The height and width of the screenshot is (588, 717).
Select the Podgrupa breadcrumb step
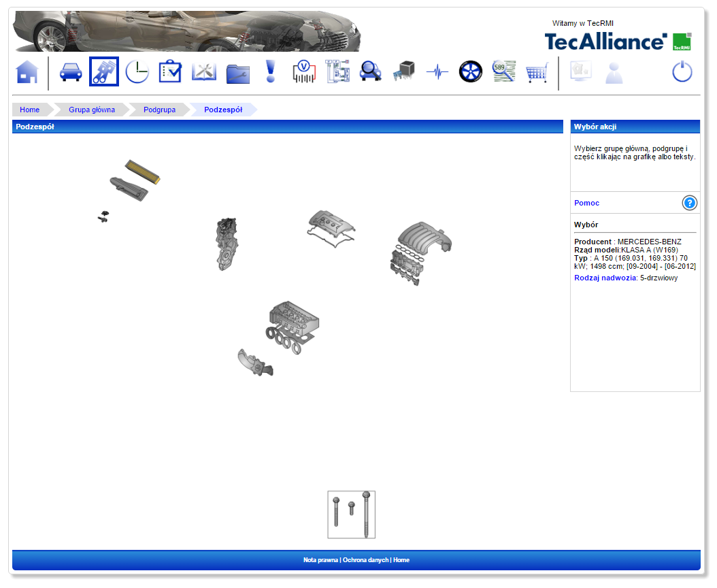tap(159, 110)
